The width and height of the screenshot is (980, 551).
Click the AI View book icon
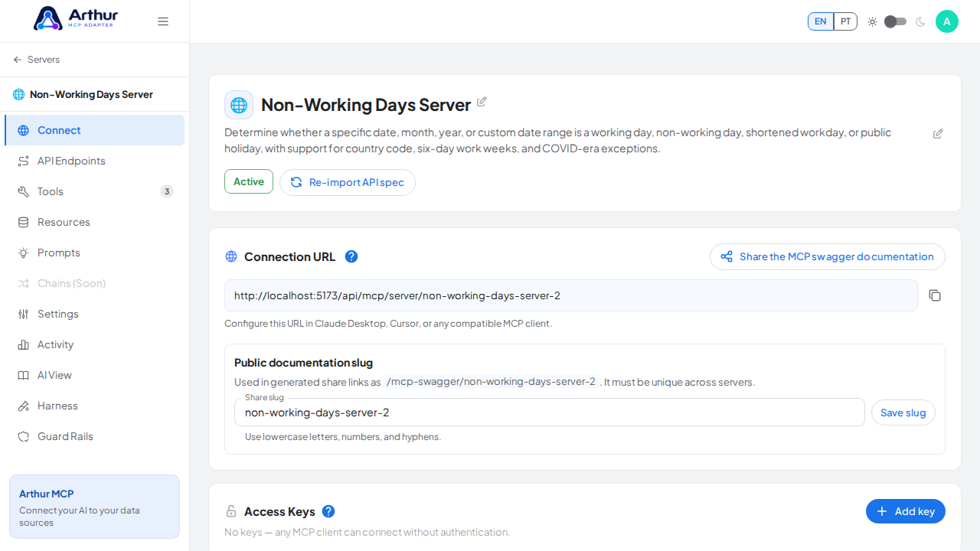coord(23,375)
